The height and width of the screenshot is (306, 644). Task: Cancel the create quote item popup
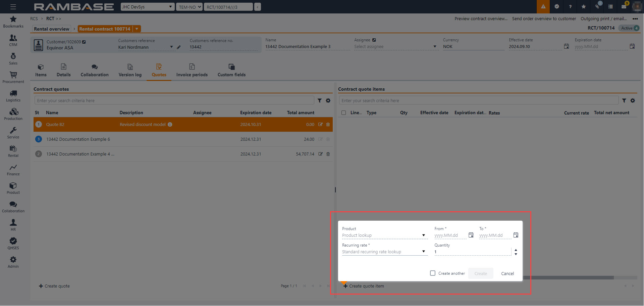[x=507, y=274]
